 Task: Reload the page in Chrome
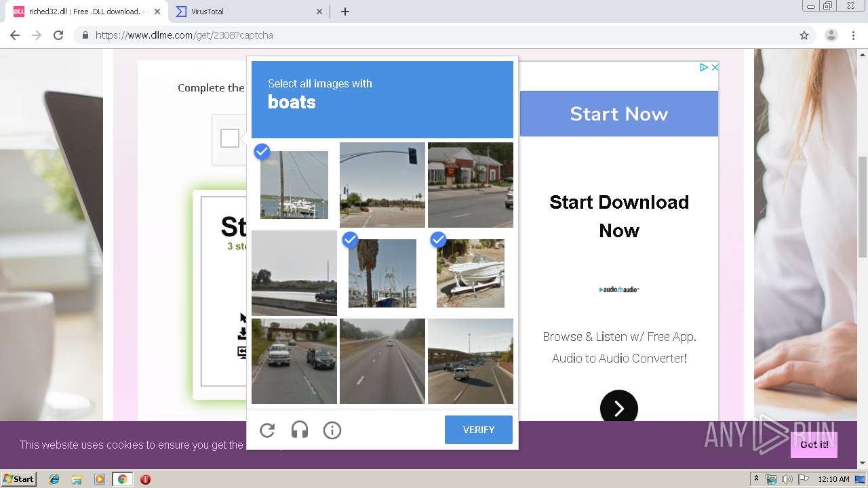click(58, 35)
